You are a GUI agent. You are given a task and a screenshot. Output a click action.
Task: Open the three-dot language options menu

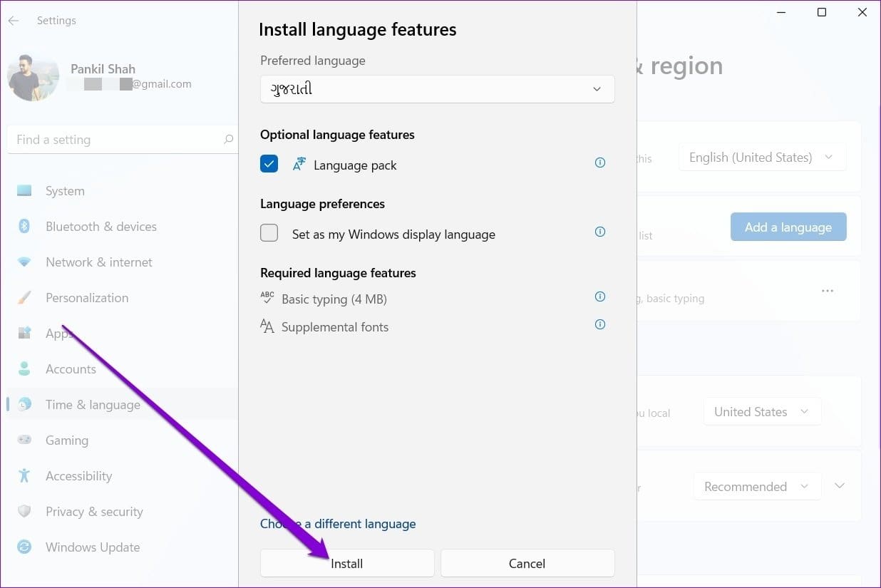point(828,291)
